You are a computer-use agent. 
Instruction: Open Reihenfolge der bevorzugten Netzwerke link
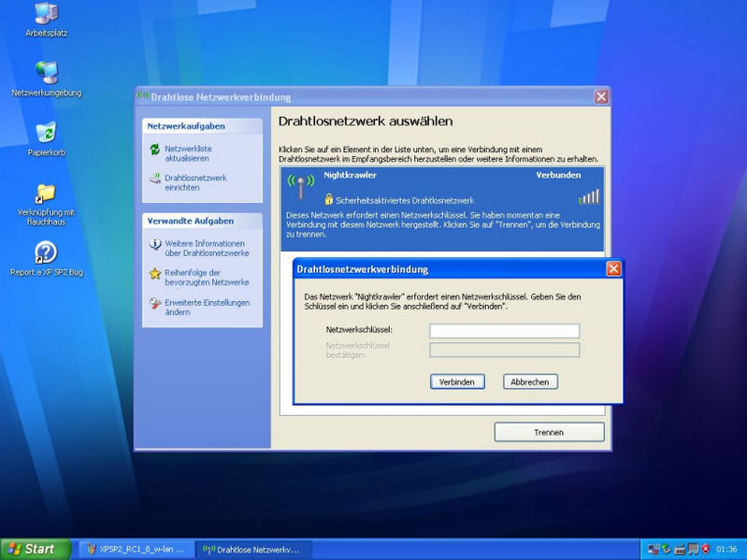[207, 277]
